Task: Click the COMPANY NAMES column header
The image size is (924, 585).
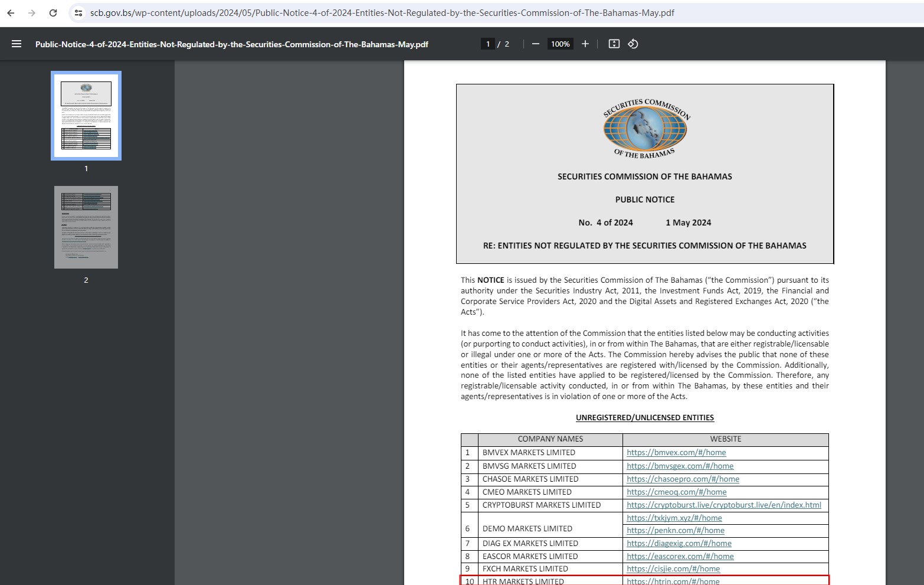Action: tap(550, 439)
